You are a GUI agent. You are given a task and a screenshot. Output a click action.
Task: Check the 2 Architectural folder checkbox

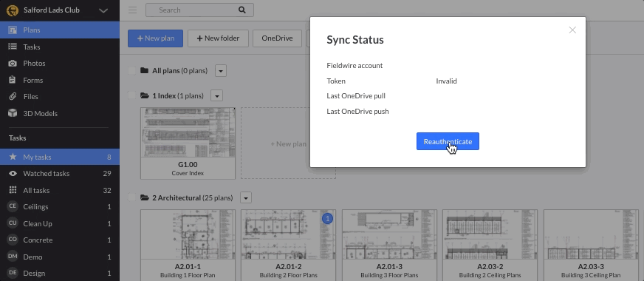click(x=132, y=198)
